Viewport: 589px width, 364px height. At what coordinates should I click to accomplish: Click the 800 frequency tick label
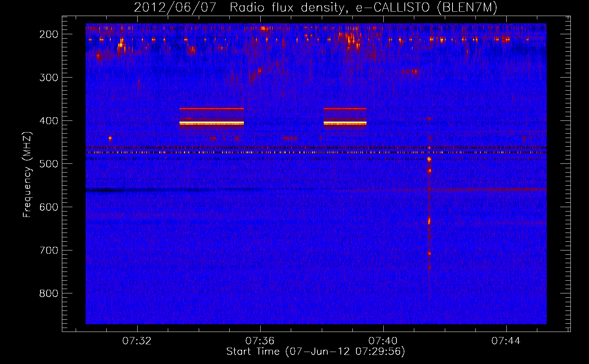(x=49, y=293)
